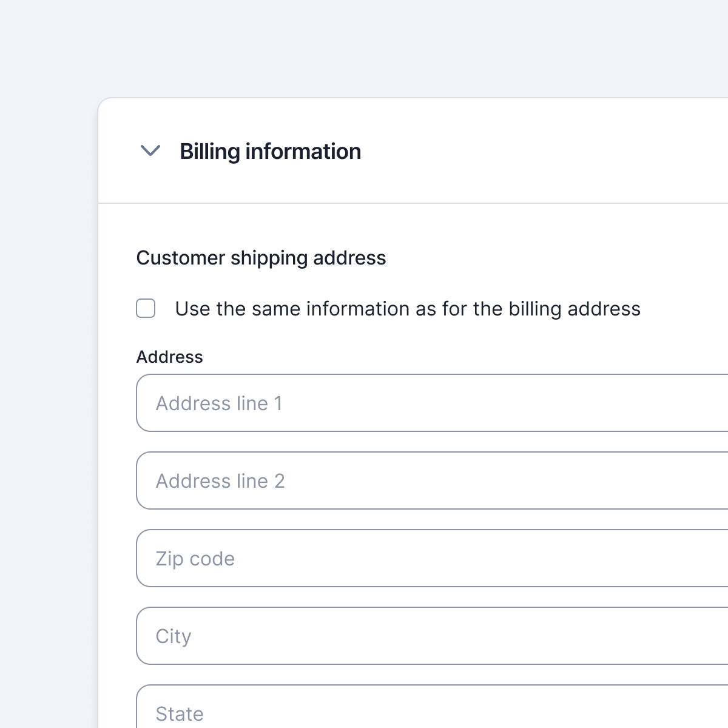Click the State input field
This screenshot has width=728, height=728.
432,707
